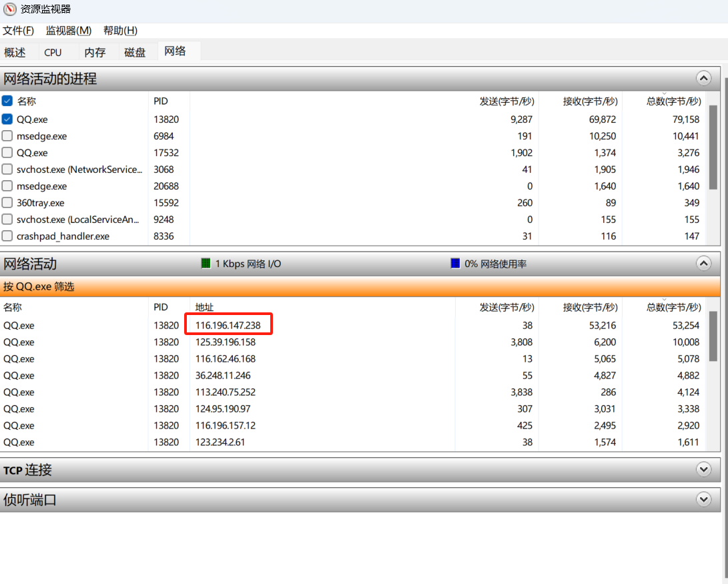The width and height of the screenshot is (728, 584).
Task: Collapse the 网络活动 section
Action: click(x=703, y=264)
